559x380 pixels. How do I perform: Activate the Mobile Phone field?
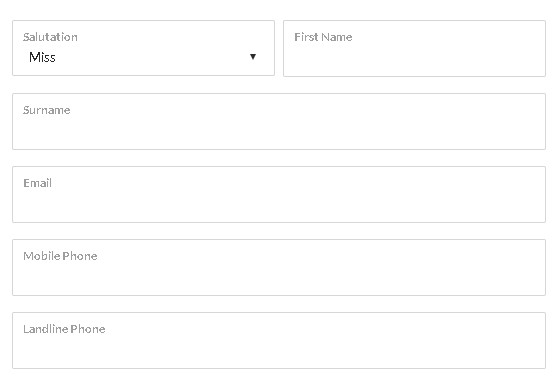coord(279,267)
